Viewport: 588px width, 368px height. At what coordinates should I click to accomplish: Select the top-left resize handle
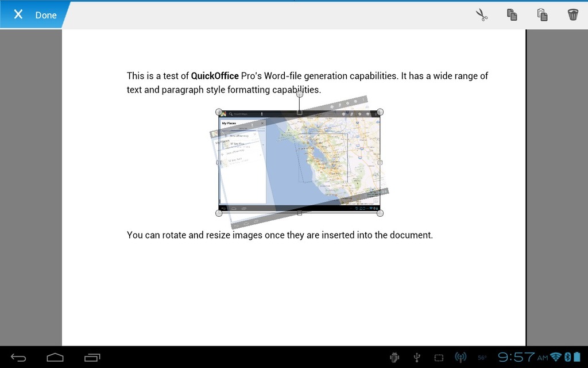tap(219, 112)
